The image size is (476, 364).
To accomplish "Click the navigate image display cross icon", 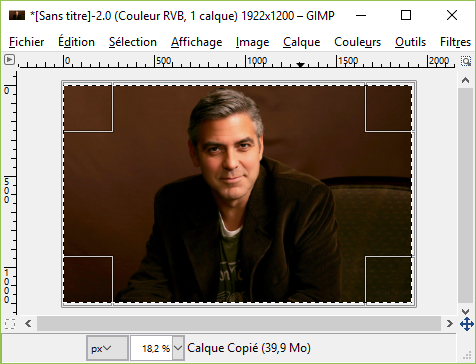I will [x=467, y=324].
